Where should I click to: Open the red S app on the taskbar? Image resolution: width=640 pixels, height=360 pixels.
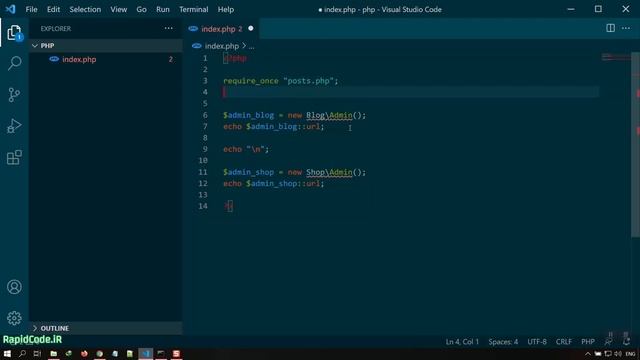[x=176, y=353]
